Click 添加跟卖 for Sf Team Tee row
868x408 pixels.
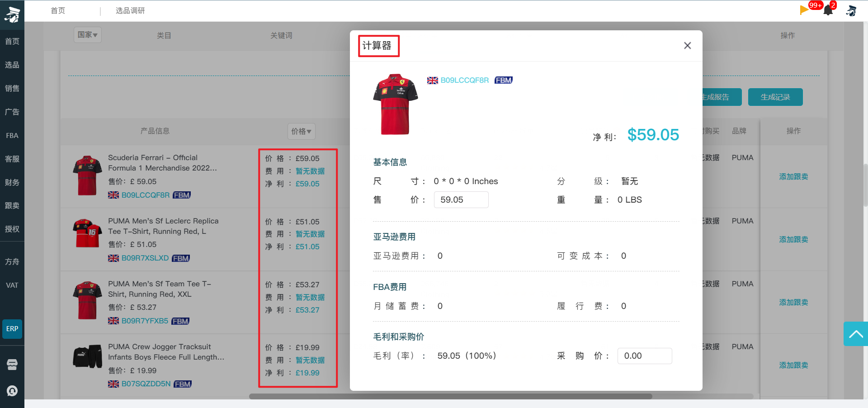click(x=793, y=302)
